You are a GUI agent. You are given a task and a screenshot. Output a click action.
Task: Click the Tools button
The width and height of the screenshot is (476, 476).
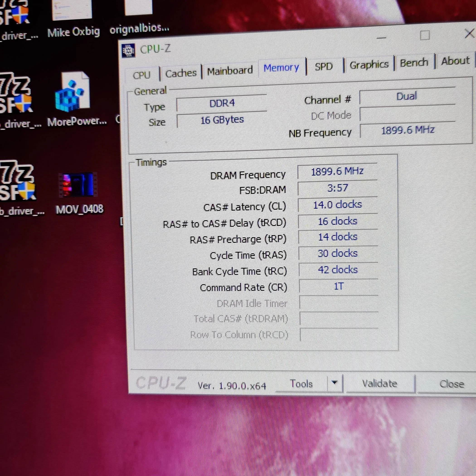pyautogui.click(x=301, y=384)
